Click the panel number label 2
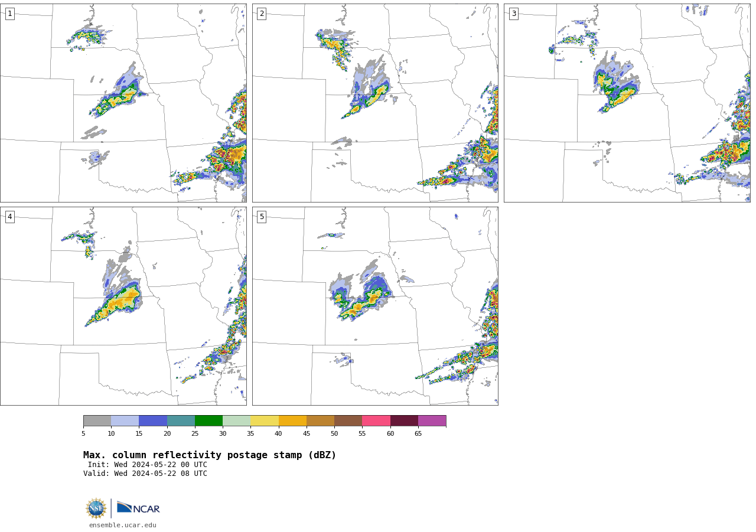Screen dimensions: 756x532 (262, 14)
